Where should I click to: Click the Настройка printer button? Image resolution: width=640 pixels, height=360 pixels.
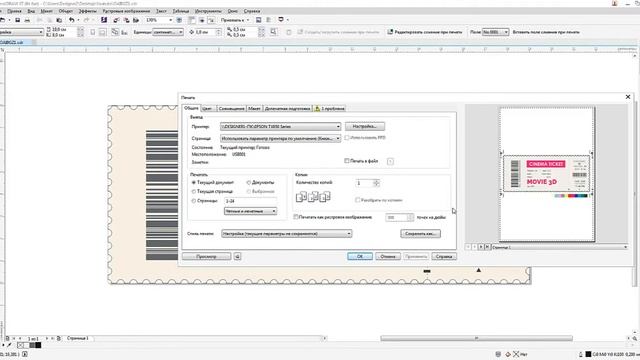[364, 127]
